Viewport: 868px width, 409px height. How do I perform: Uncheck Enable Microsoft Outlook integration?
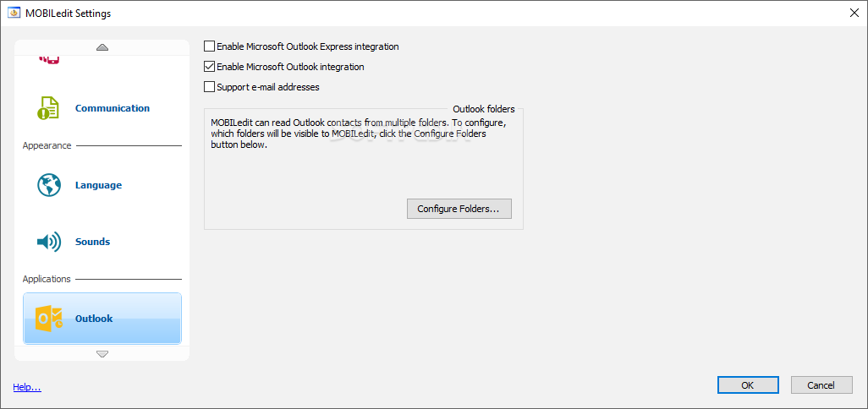pyautogui.click(x=210, y=67)
